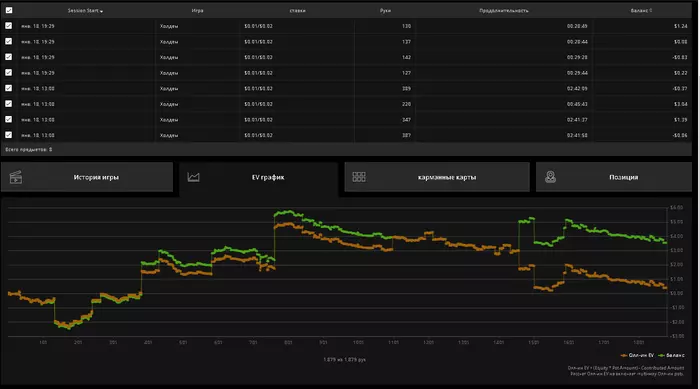Uncheck the session row with 220 hands
Screen dimensions: 700x389
click(x=8, y=104)
